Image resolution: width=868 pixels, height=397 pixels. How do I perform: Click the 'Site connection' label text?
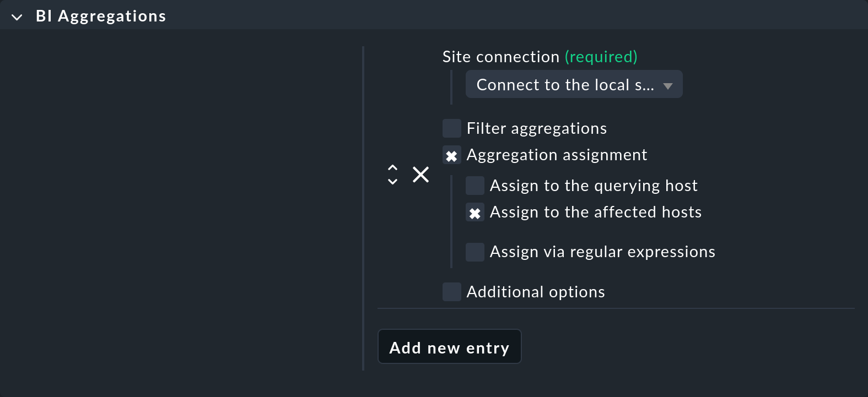(500, 57)
